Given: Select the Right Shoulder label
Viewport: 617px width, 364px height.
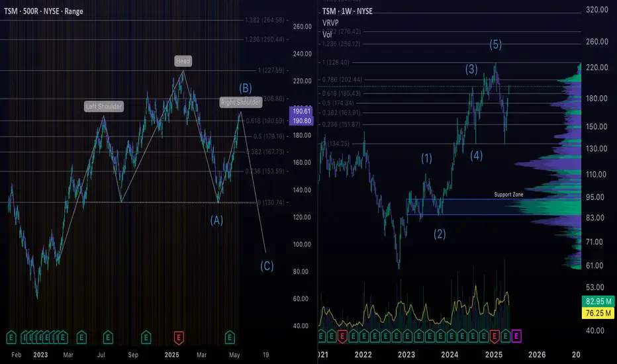Looking at the screenshot, I should 241,103.
